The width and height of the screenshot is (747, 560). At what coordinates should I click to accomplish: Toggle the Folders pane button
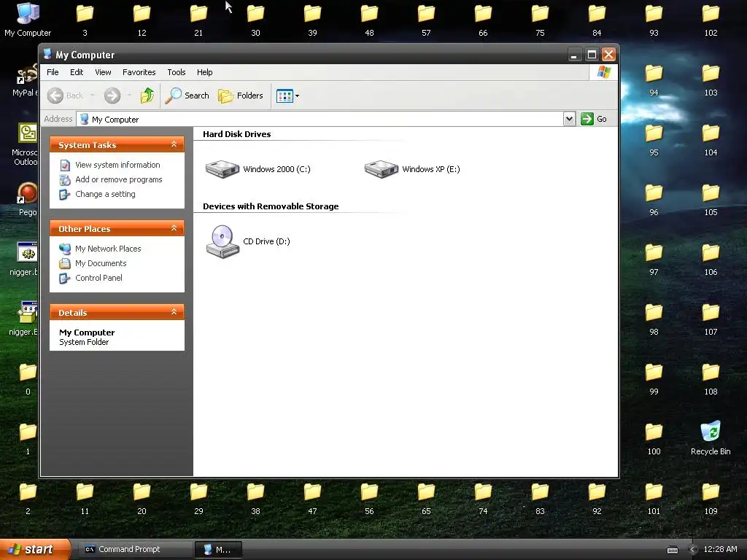click(x=241, y=96)
